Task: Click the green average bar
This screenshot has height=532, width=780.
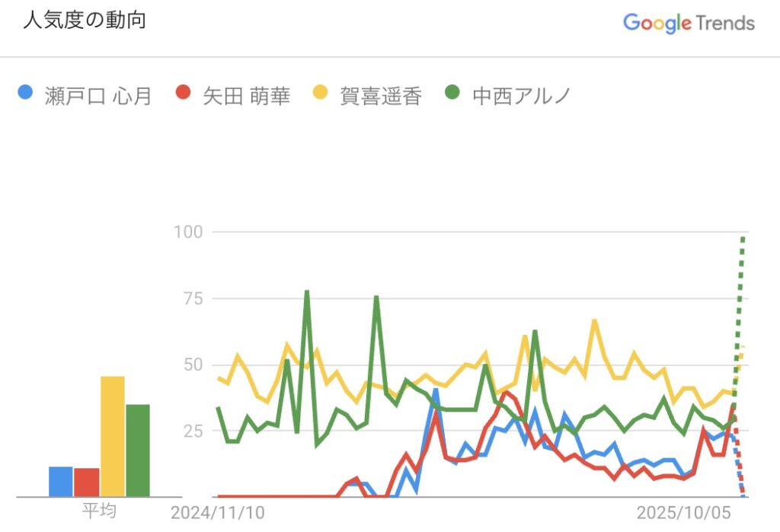Action: coord(138,450)
